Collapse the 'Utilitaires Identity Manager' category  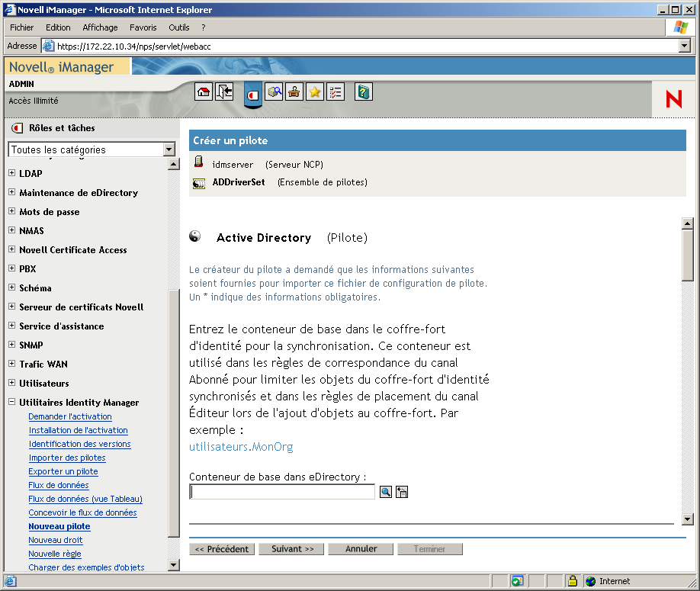pyautogui.click(x=11, y=402)
